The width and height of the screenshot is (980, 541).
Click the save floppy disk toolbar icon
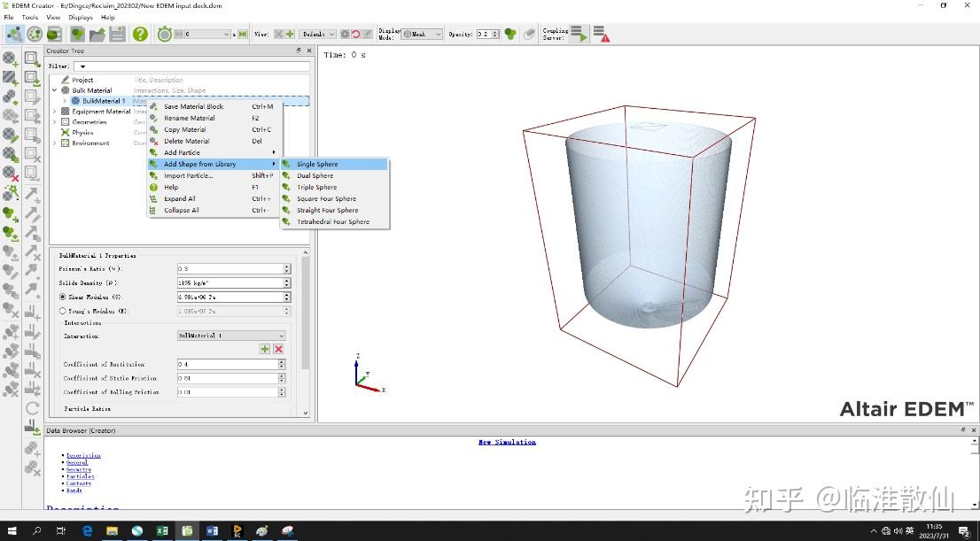click(117, 34)
